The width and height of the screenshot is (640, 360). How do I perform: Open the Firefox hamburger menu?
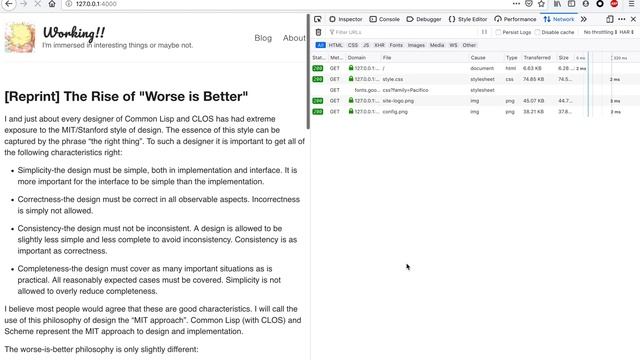point(631,4)
